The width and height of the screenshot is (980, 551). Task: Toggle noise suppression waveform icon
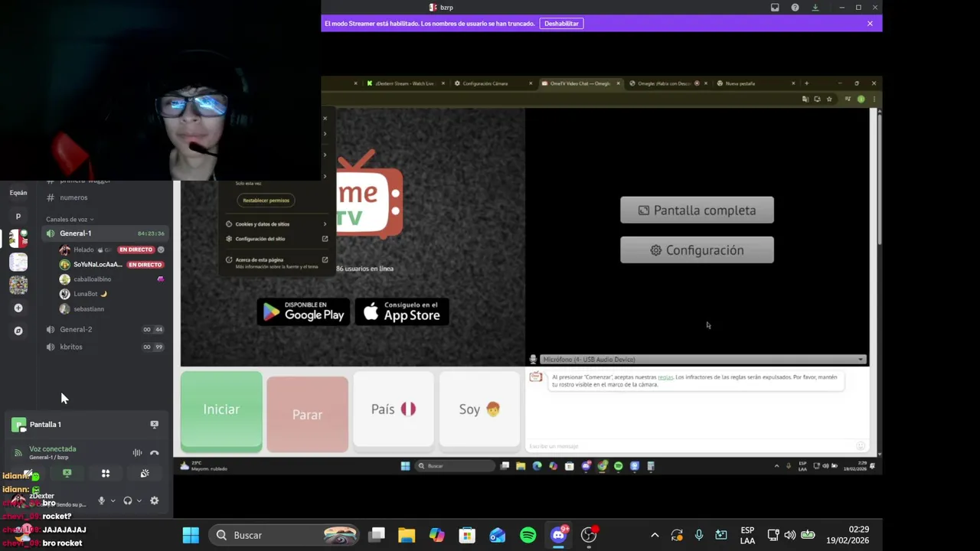tap(137, 453)
